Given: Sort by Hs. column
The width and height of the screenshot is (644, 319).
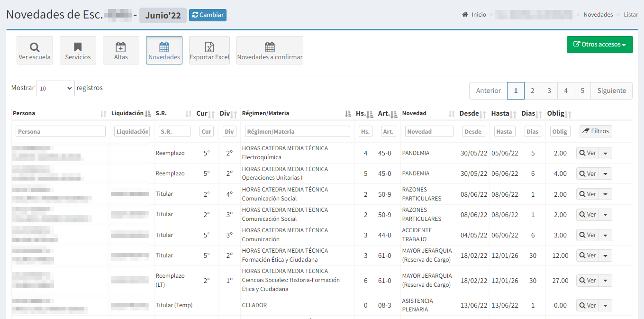Looking at the screenshot, I should tap(365, 113).
